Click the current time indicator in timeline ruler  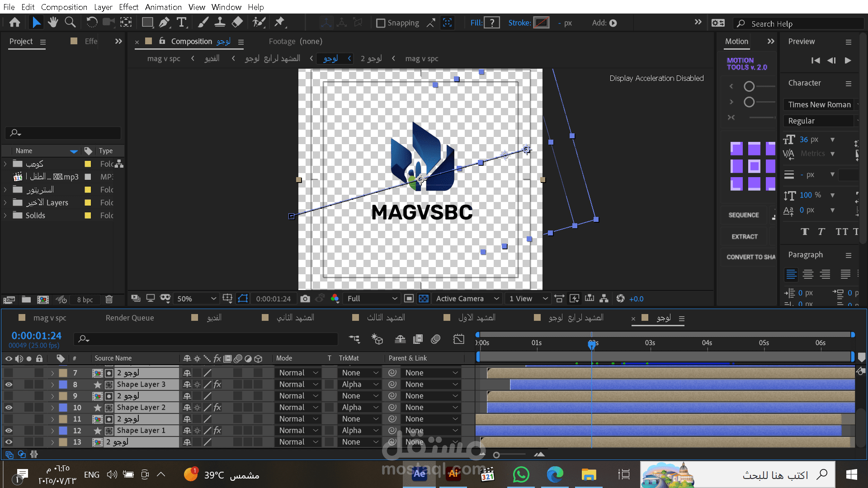591,345
